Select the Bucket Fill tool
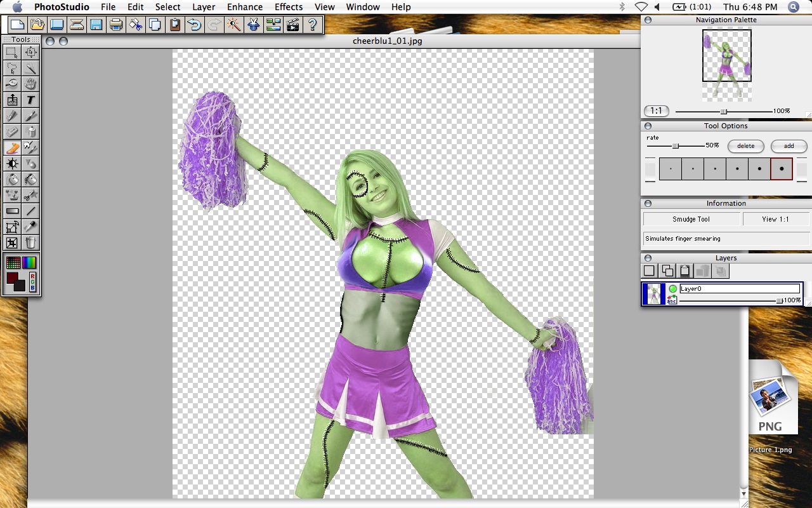The image size is (812, 508). [12, 179]
